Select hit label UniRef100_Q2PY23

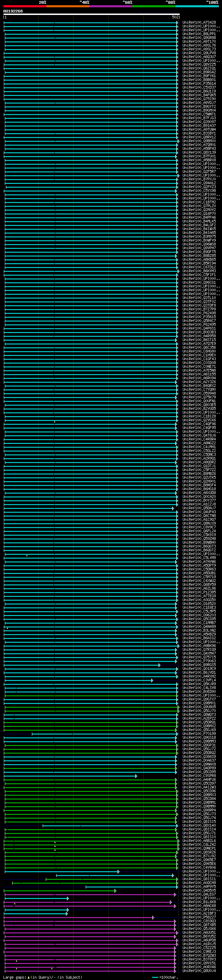[x=199, y=187]
